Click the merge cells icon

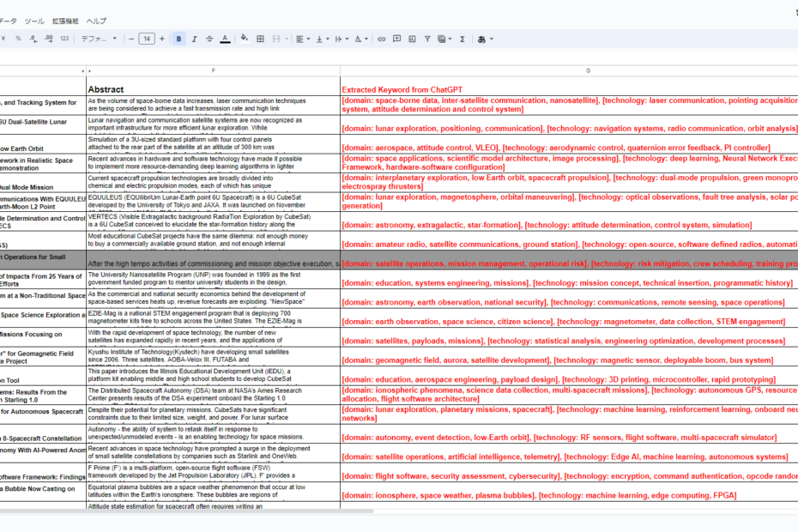tap(276, 39)
